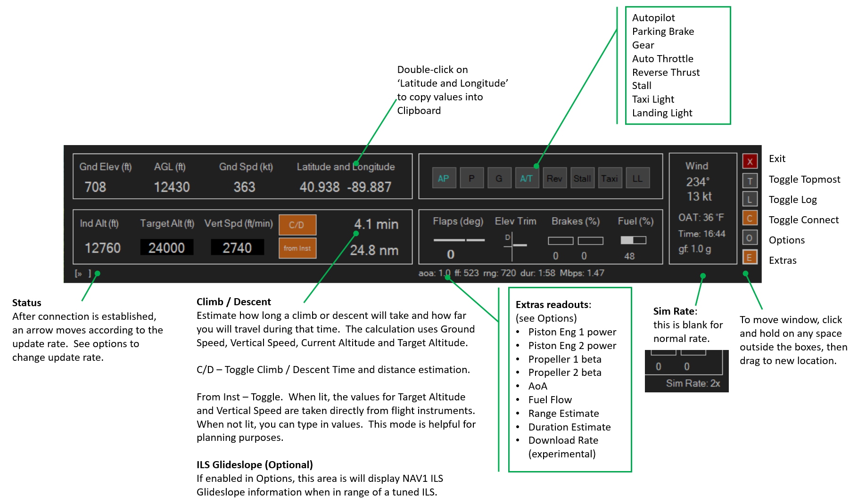Click the OAT: 36 °F readout
The image size is (866, 504).
701,218
